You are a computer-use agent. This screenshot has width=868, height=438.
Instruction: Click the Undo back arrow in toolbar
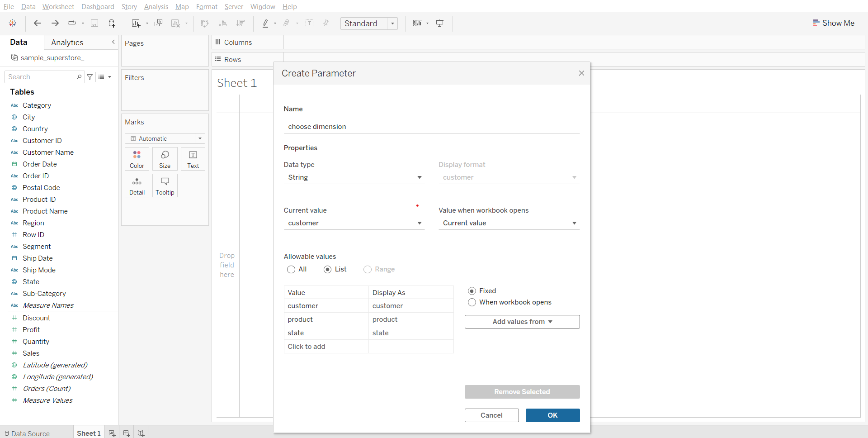[x=38, y=23]
